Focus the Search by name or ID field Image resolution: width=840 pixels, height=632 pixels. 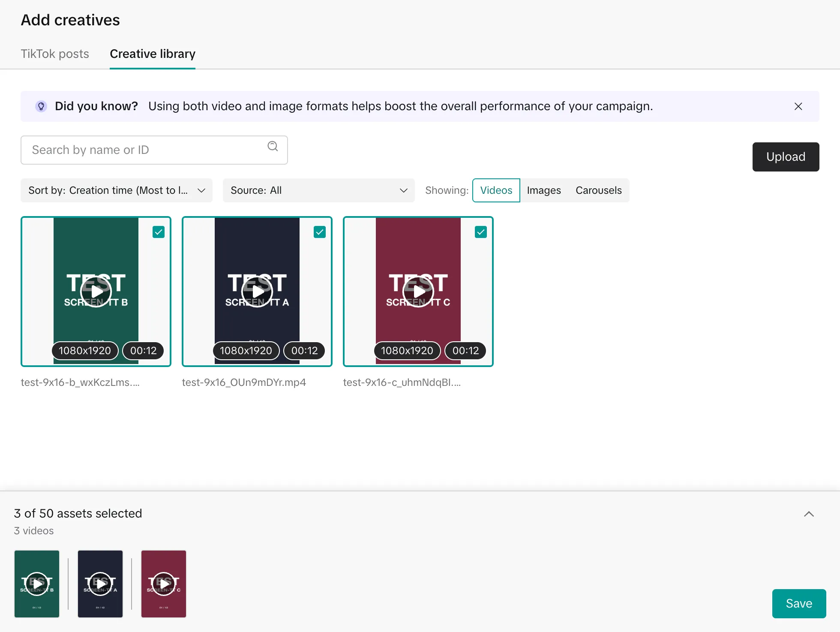tap(154, 150)
